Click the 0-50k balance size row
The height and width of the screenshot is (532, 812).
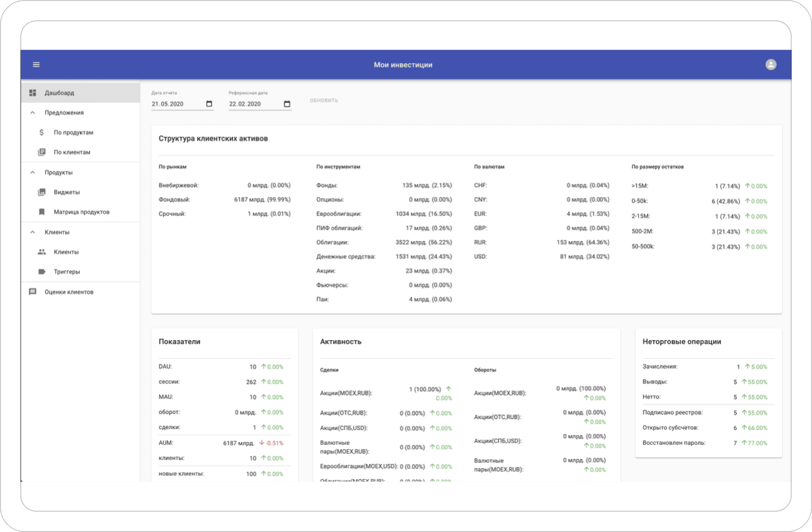699,201
